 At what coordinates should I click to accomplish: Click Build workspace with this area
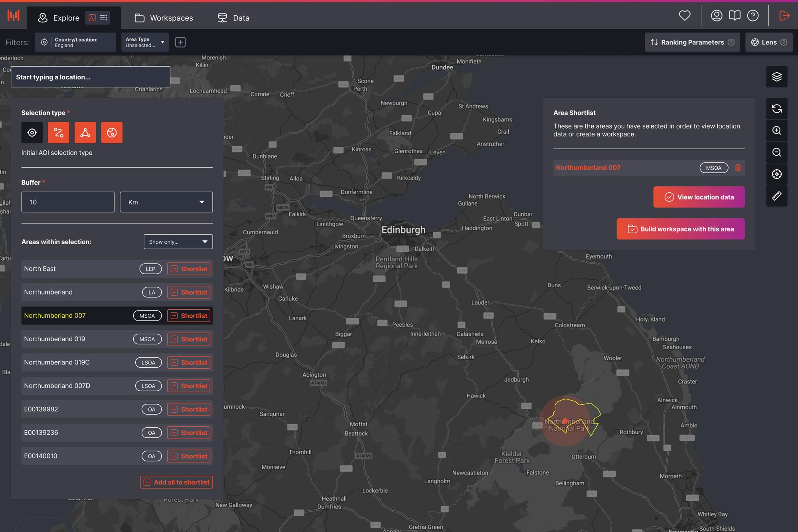tap(681, 229)
